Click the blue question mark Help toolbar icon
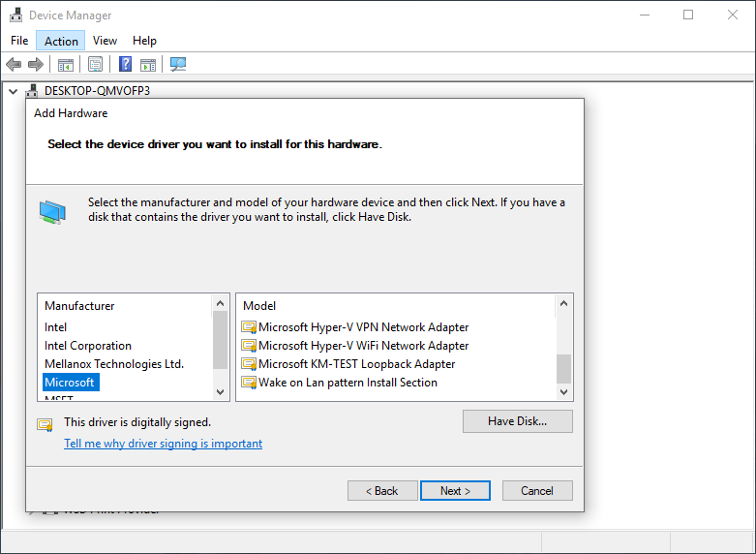 pos(125,65)
